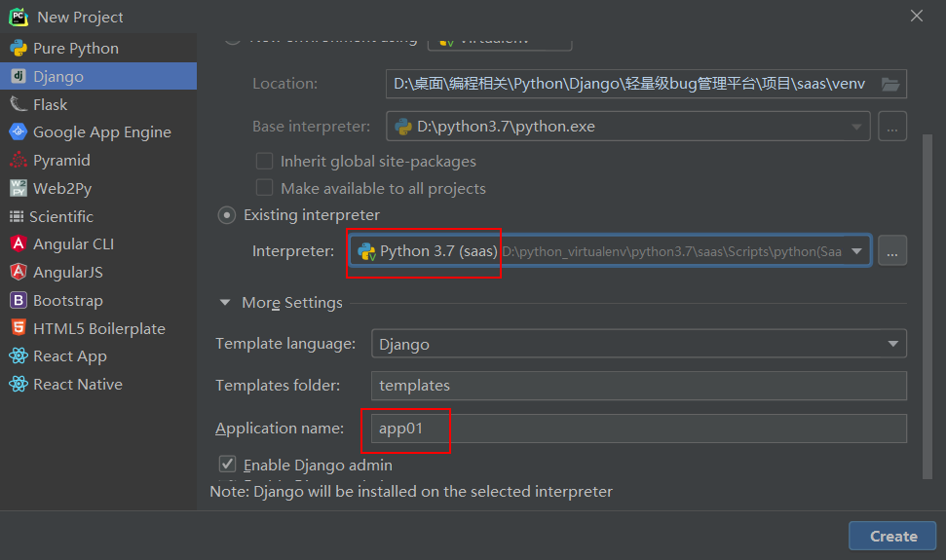Pick Scientific project type
This screenshot has height=560, width=946.
[98, 216]
